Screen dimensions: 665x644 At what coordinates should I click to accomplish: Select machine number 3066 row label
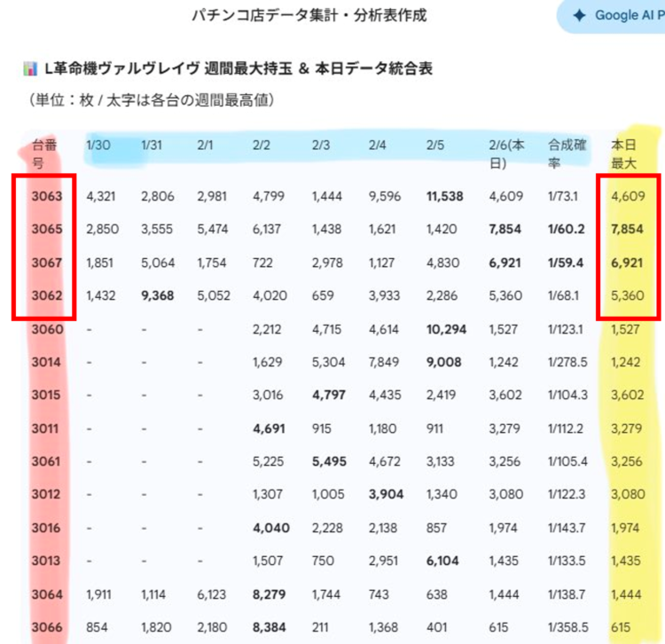click(46, 627)
